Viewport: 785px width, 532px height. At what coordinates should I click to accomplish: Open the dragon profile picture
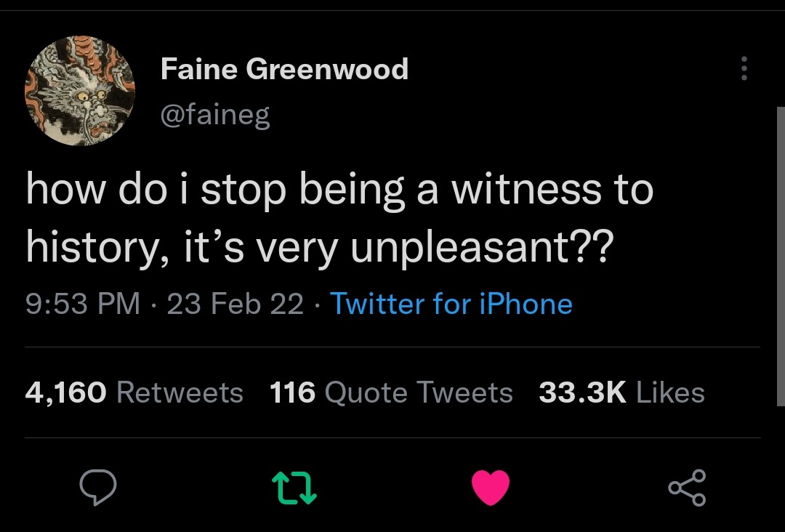pyautogui.click(x=80, y=90)
